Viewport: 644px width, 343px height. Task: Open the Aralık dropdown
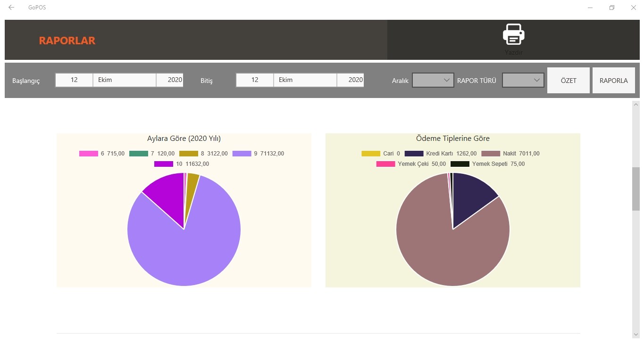pyautogui.click(x=433, y=80)
